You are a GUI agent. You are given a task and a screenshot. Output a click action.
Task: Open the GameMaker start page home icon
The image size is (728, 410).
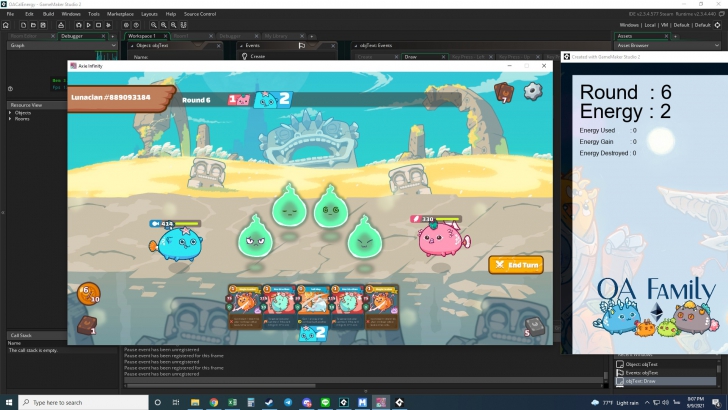click(6, 25)
